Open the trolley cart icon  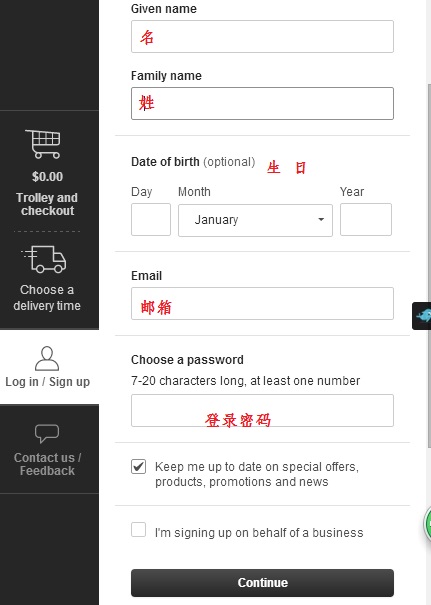click(43, 144)
